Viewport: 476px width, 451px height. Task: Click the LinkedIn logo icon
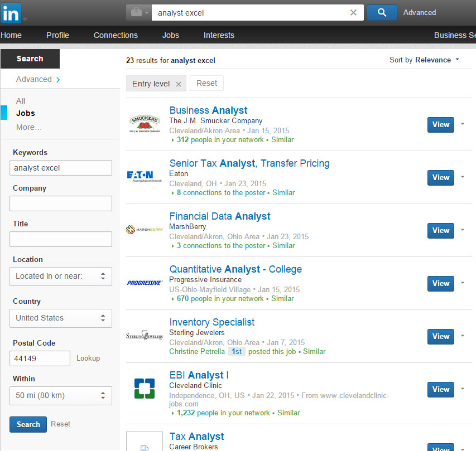point(11,13)
